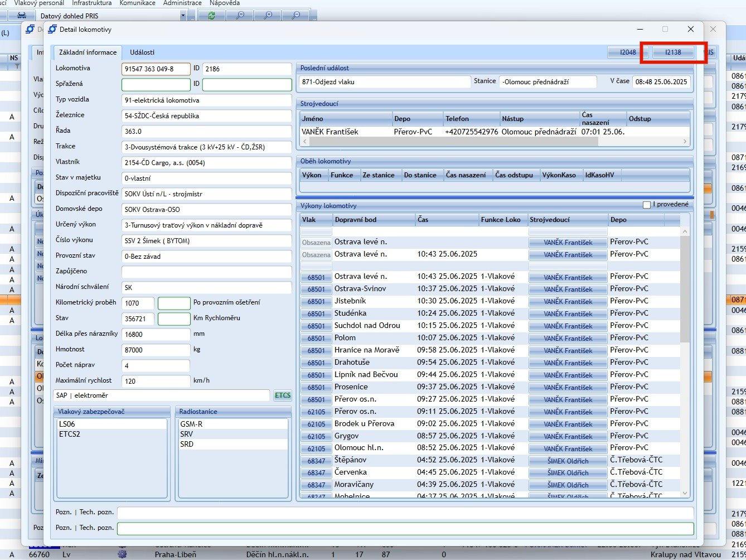This screenshot has height=560, width=746.
Task: Click the Lokomotiva number input field
Action: point(156,69)
